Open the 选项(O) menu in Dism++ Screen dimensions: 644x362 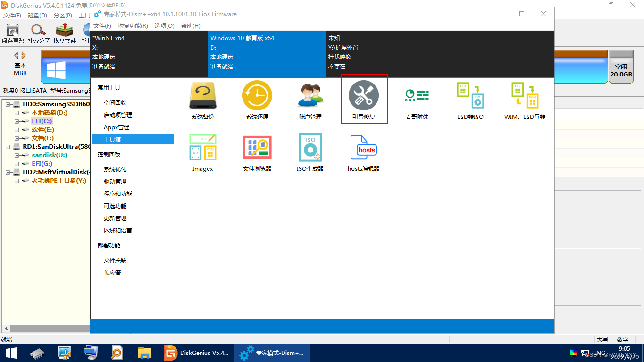click(x=164, y=26)
